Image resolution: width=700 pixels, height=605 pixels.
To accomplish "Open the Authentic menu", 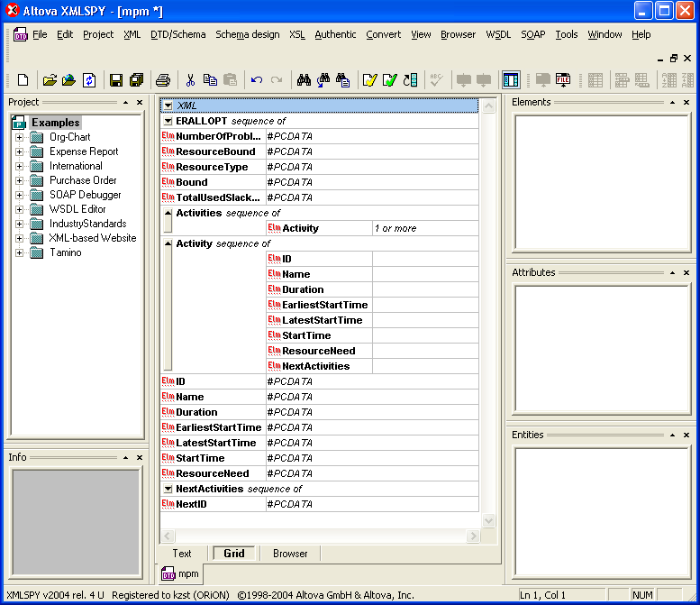I will click(x=335, y=34).
